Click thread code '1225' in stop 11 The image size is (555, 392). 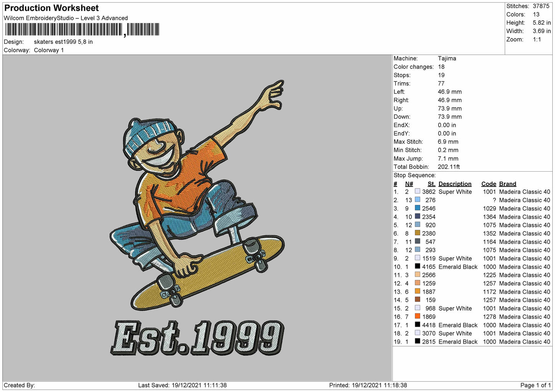(x=489, y=275)
